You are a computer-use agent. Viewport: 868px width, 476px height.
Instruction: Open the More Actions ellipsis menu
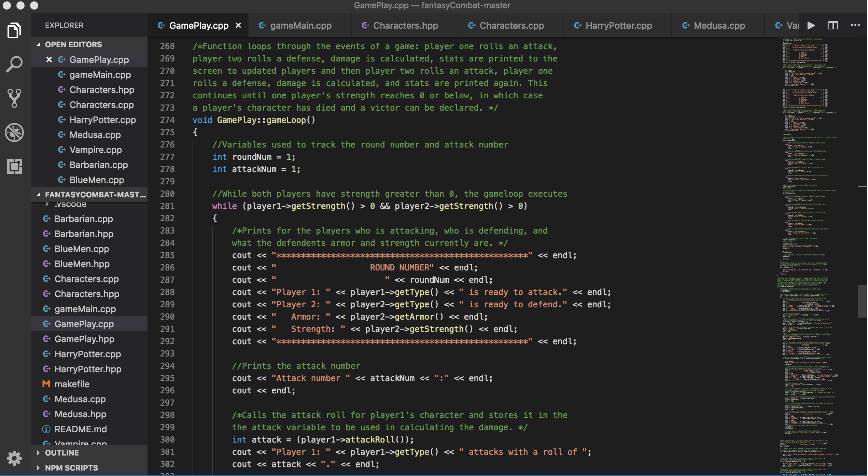point(855,26)
